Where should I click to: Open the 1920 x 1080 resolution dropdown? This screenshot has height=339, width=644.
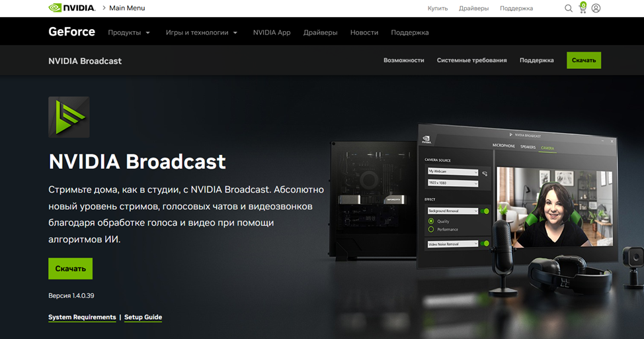[453, 183]
